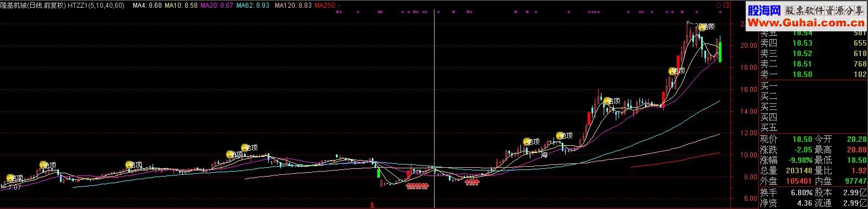Screen dimensions: 868x209
Task: Click the longer row of red buy arrows
Action: coord(417,186)
